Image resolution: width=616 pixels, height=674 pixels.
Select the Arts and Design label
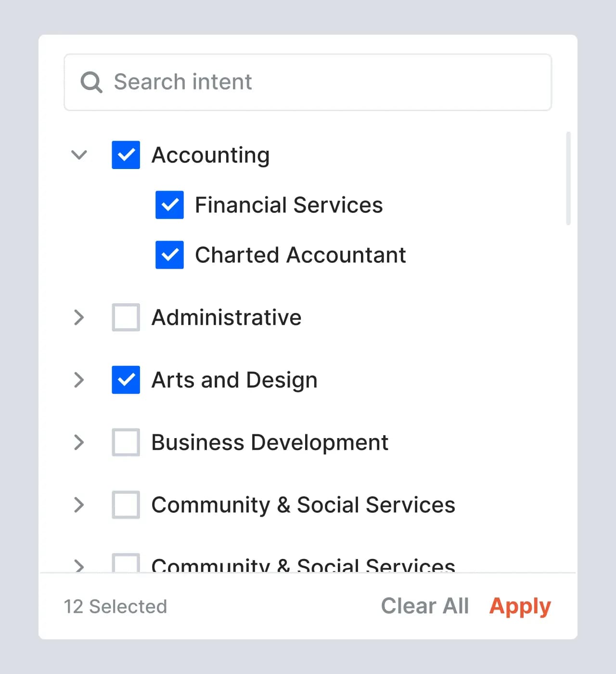coord(234,380)
